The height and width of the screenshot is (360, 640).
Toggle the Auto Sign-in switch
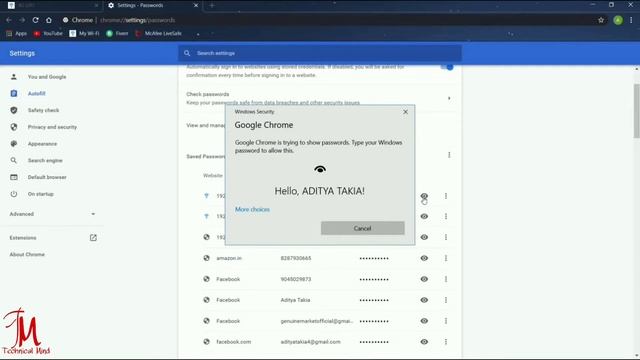pyautogui.click(x=447, y=67)
